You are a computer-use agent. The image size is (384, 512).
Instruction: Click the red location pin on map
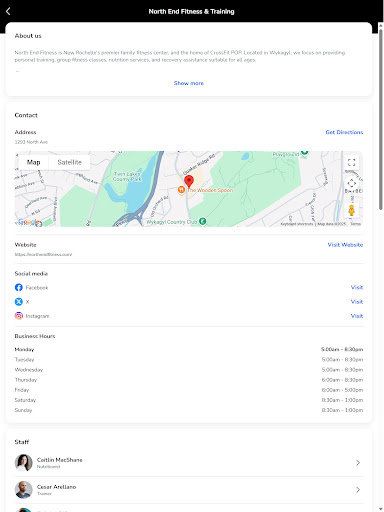pos(189,181)
